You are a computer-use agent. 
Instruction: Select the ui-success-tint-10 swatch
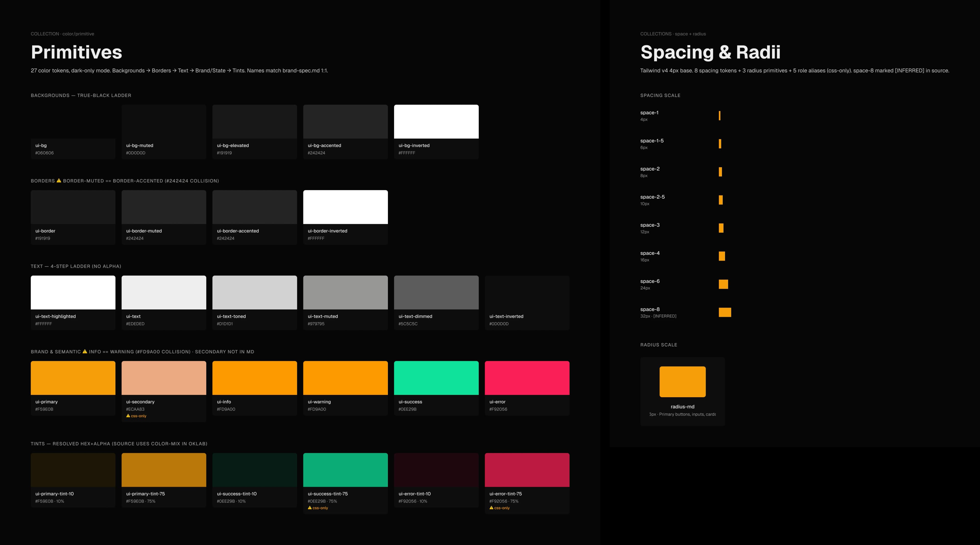pyautogui.click(x=254, y=470)
